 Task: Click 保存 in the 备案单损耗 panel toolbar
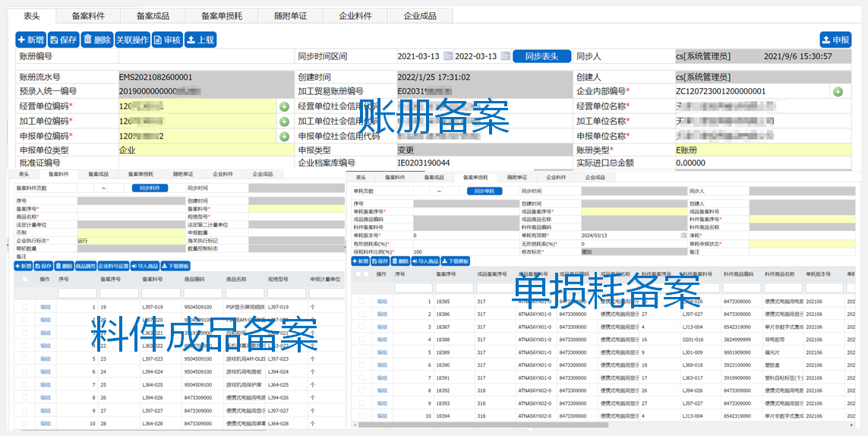coord(380,261)
